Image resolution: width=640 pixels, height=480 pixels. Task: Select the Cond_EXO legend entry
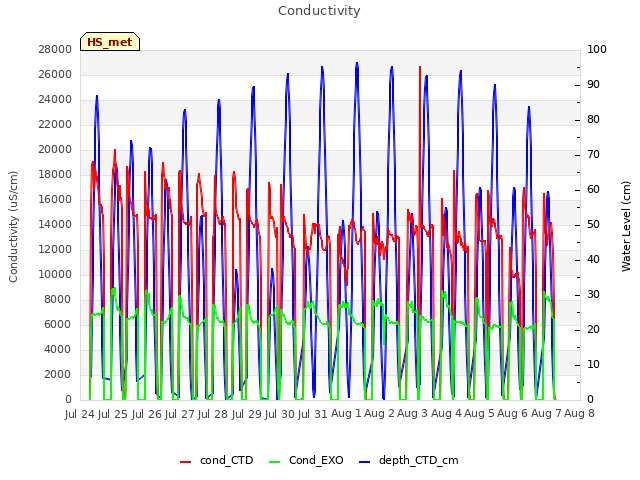pyautogui.click(x=306, y=460)
